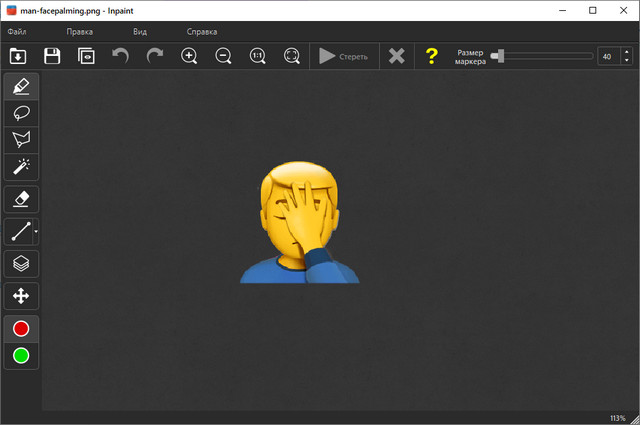Click the Размер маркера slider handle

[x=499, y=56]
